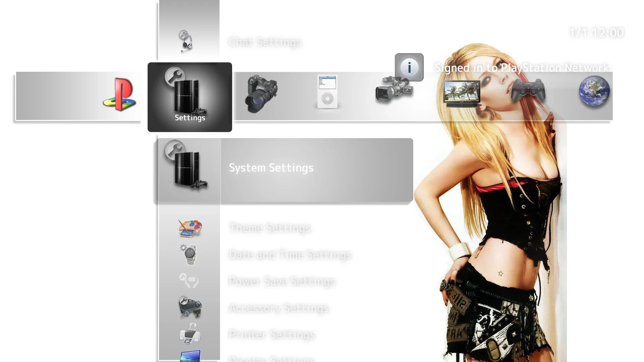Select the Date and Time watch icon
Viewport: 644px width, 362px height.
(189, 254)
